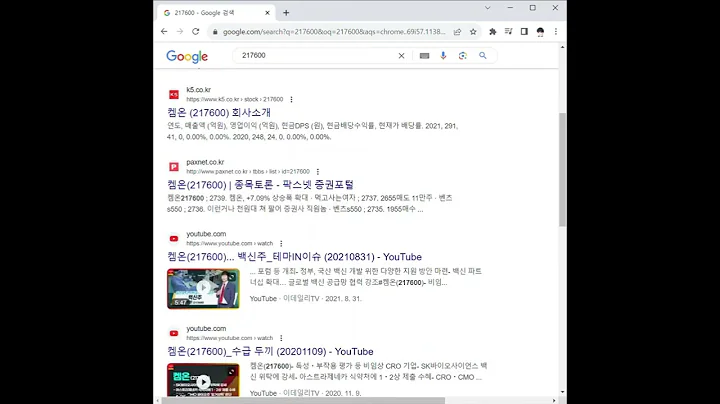The height and width of the screenshot is (404, 720).
Task: Click the paxnet 'tbbs › list › id=217600' breadcrumb
Action: coord(281,172)
